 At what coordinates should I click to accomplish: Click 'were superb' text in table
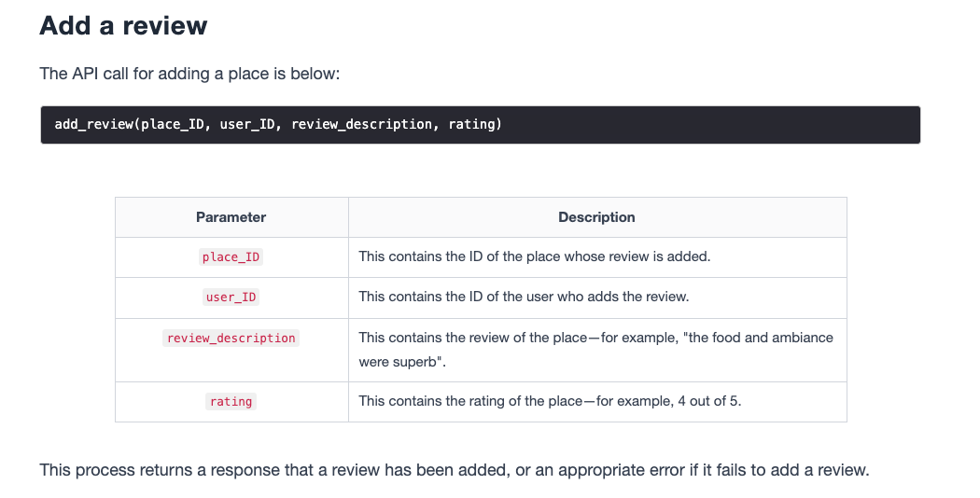(402, 363)
